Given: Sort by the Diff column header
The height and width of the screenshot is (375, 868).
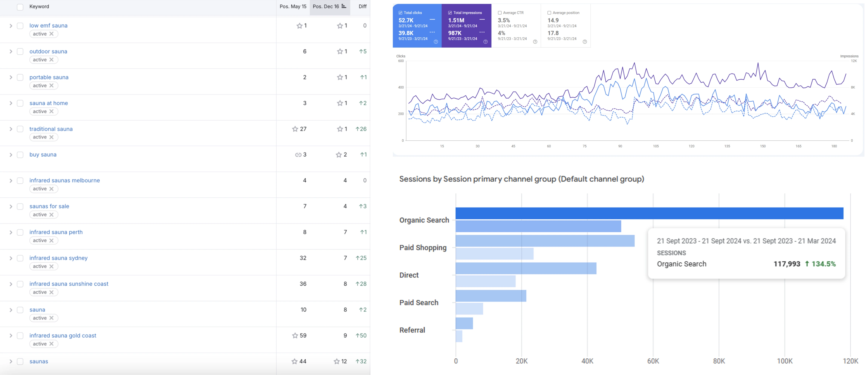Looking at the screenshot, I should click(x=363, y=6).
